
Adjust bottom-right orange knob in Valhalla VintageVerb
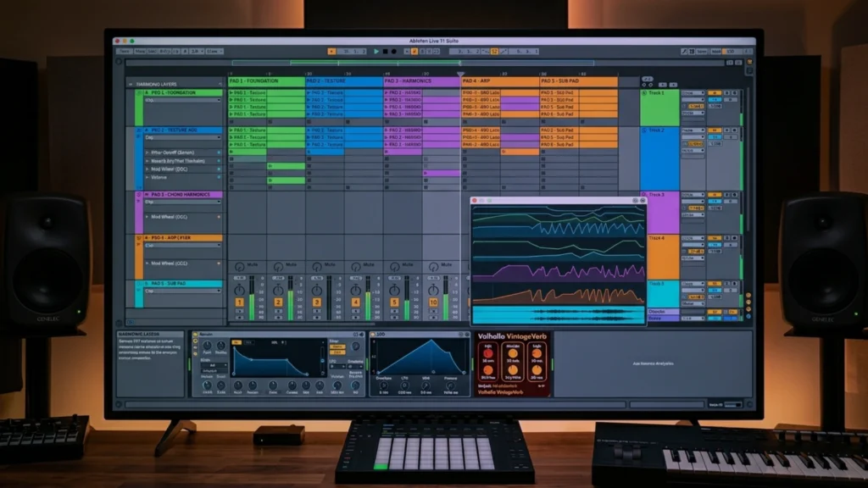(x=537, y=370)
